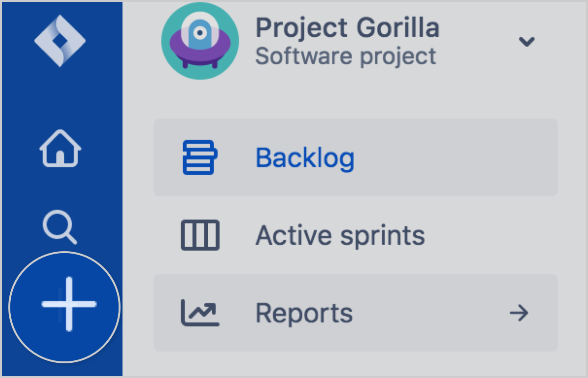Image resolution: width=588 pixels, height=378 pixels.
Task: Expand Reports using the right arrow
Action: pyautogui.click(x=518, y=312)
